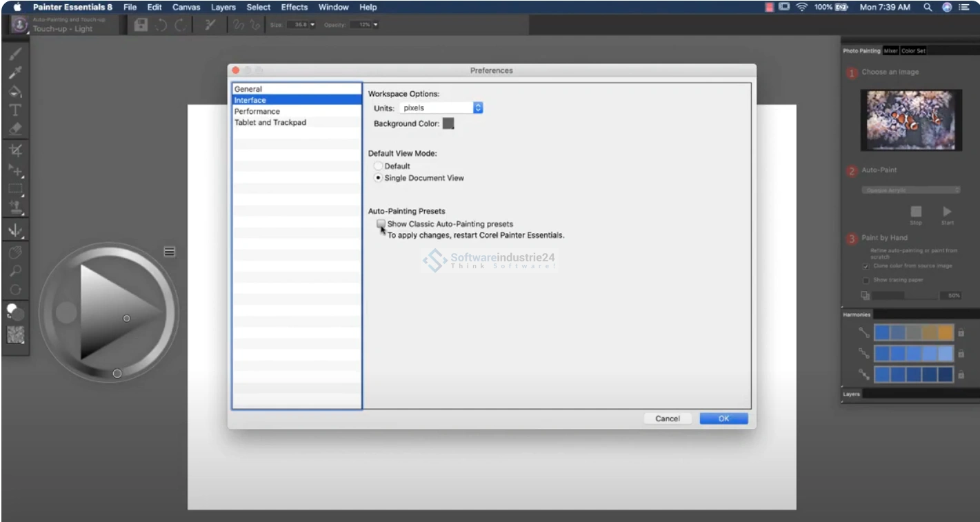Select the Paint Bucket tool
Screen dimensions: 980x522
coord(15,92)
